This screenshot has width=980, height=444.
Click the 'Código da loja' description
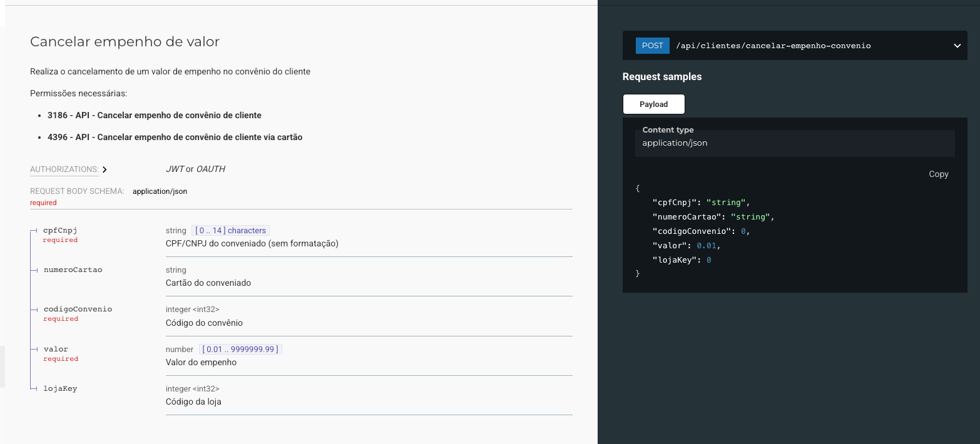coord(193,402)
